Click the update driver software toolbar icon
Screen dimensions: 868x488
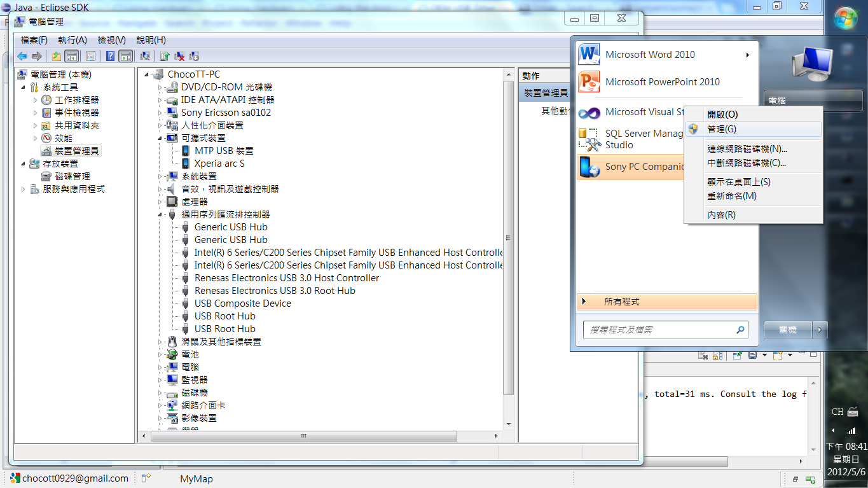165,56
